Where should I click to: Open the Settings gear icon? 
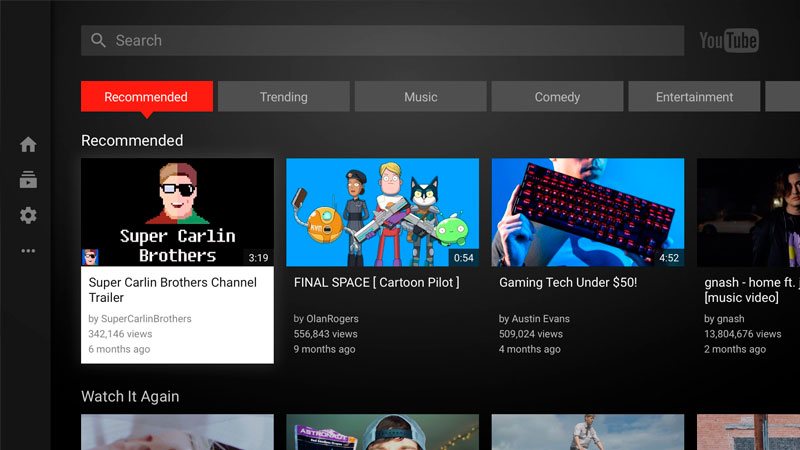click(28, 215)
